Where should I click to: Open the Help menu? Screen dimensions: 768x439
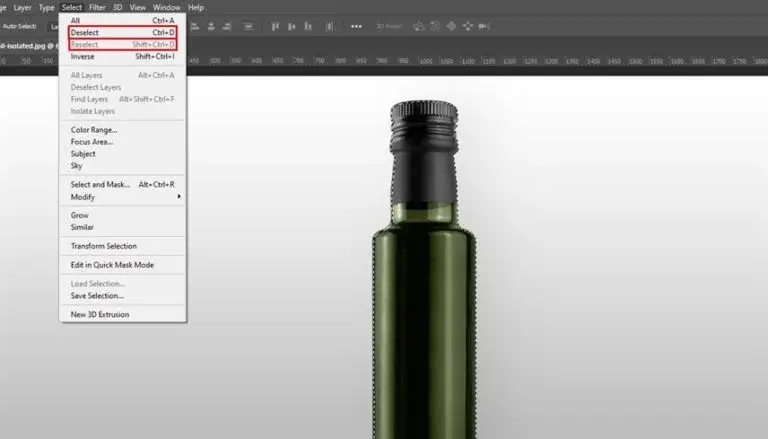click(x=196, y=7)
